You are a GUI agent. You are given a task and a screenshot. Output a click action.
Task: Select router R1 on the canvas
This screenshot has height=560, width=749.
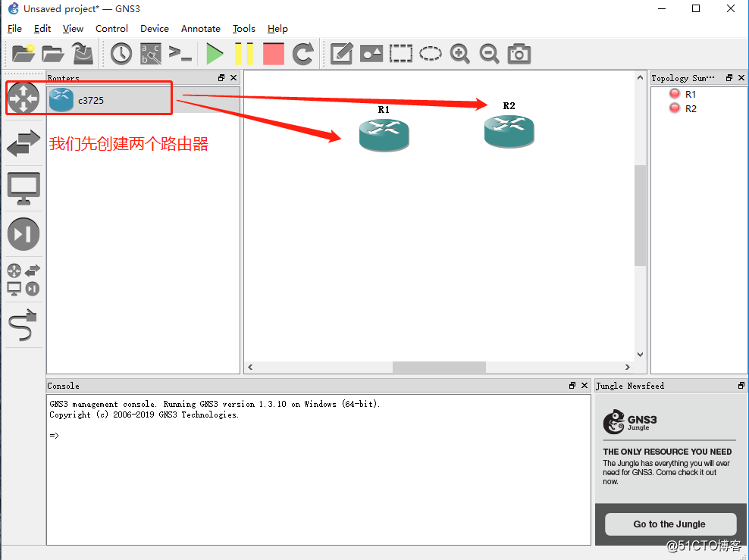coord(384,134)
